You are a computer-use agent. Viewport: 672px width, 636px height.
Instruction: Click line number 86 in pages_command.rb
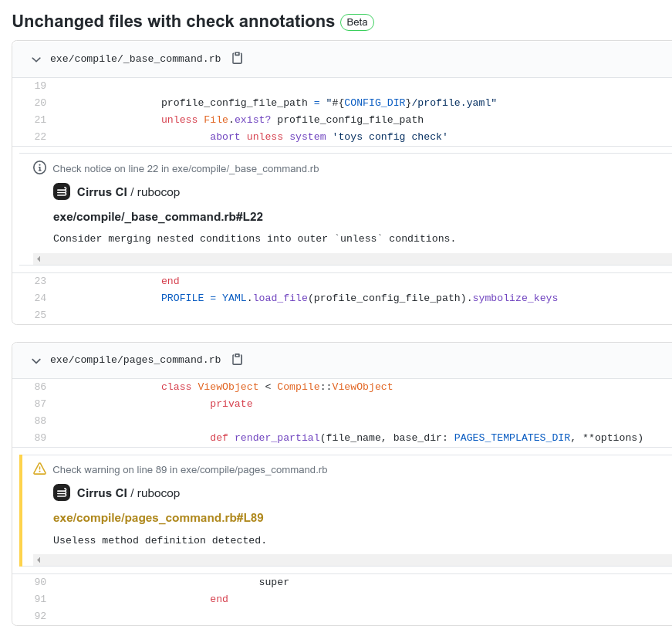click(40, 387)
